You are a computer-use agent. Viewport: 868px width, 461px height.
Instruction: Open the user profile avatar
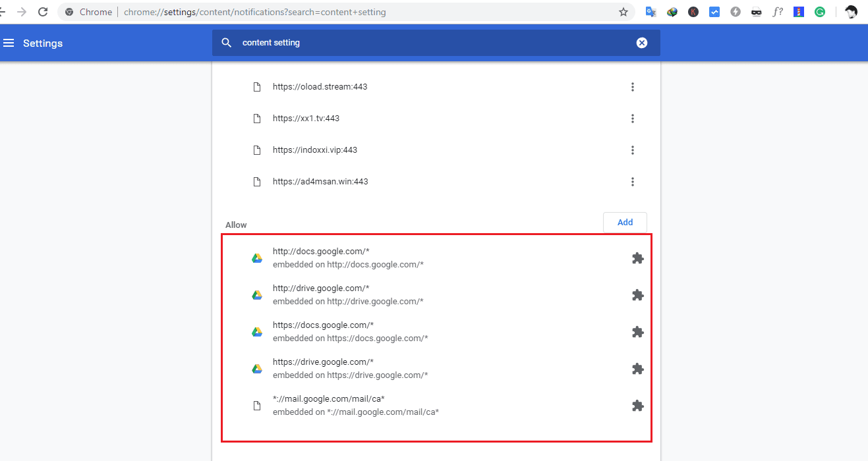pyautogui.click(x=852, y=12)
